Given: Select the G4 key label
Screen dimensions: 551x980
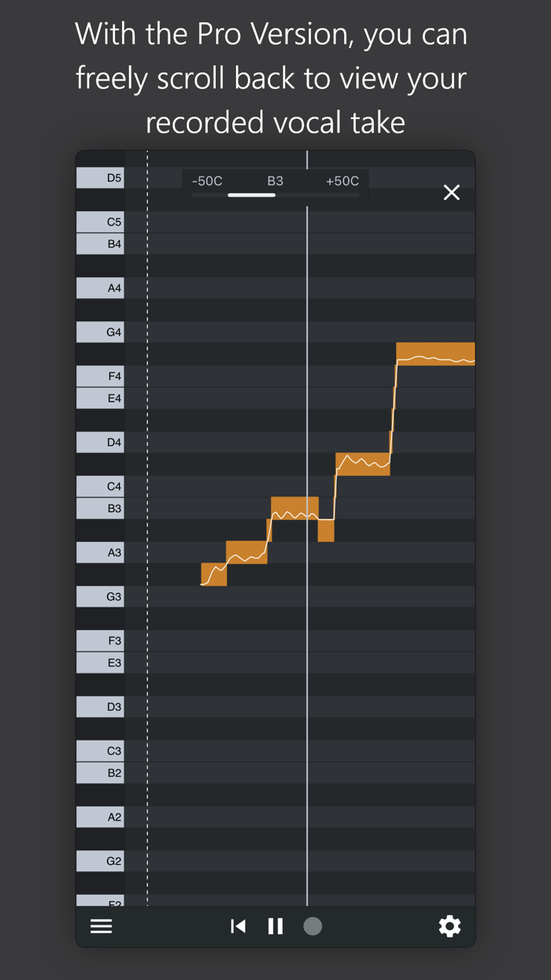Looking at the screenshot, I should [x=99, y=332].
